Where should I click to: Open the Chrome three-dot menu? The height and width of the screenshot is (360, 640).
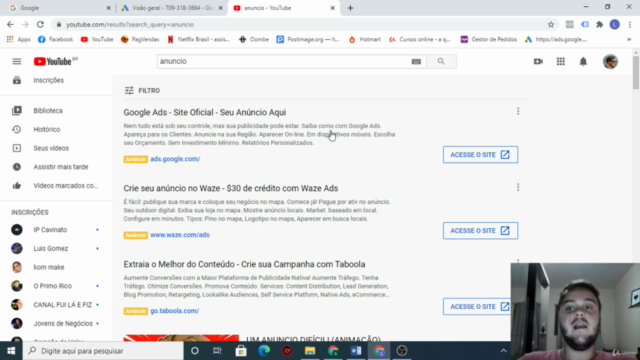pos(630,24)
